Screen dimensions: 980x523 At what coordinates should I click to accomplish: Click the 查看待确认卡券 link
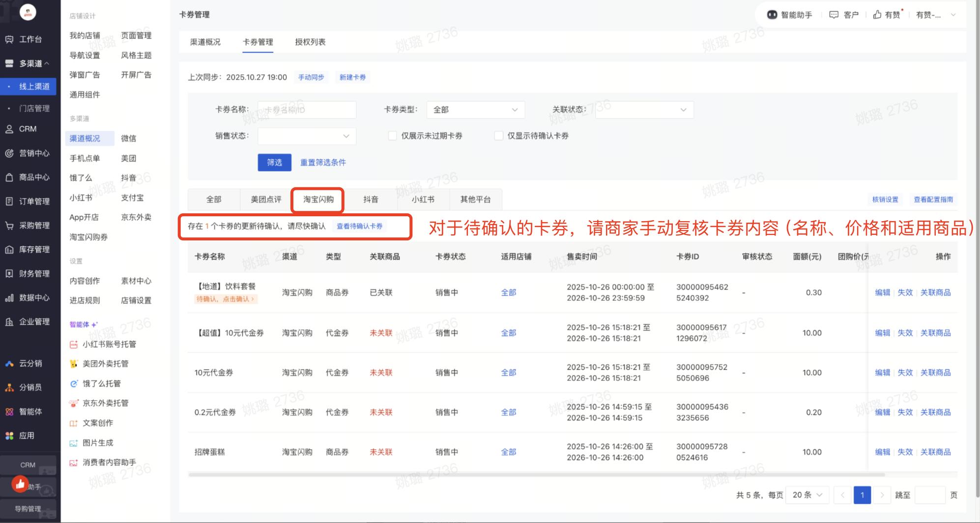359,226
